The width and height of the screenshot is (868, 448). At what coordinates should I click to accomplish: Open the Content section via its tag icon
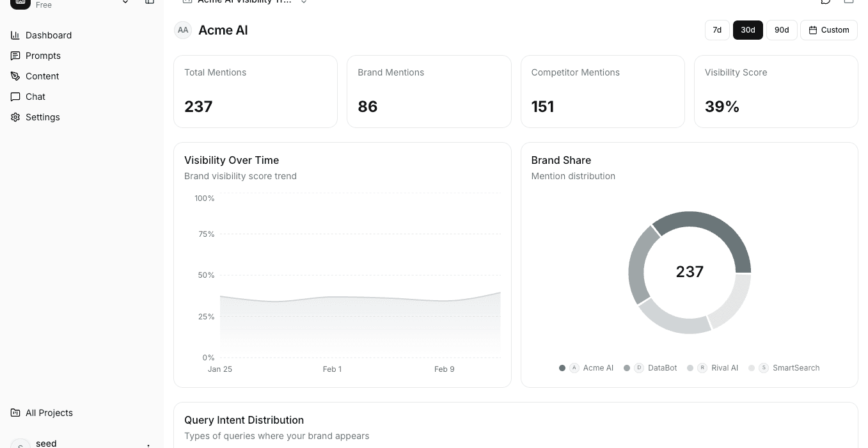(x=15, y=76)
